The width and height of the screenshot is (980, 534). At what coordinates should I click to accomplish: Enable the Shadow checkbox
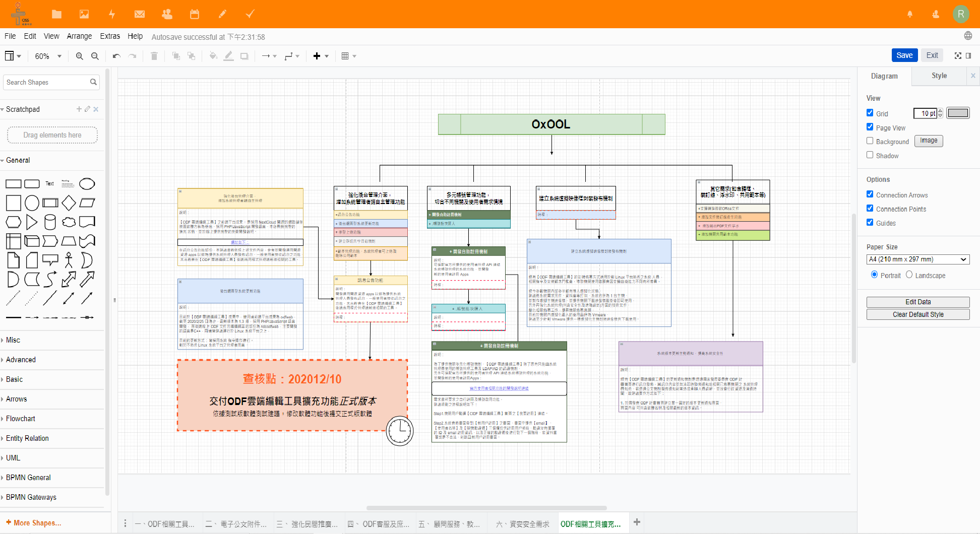pyautogui.click(x=870, y=155)
